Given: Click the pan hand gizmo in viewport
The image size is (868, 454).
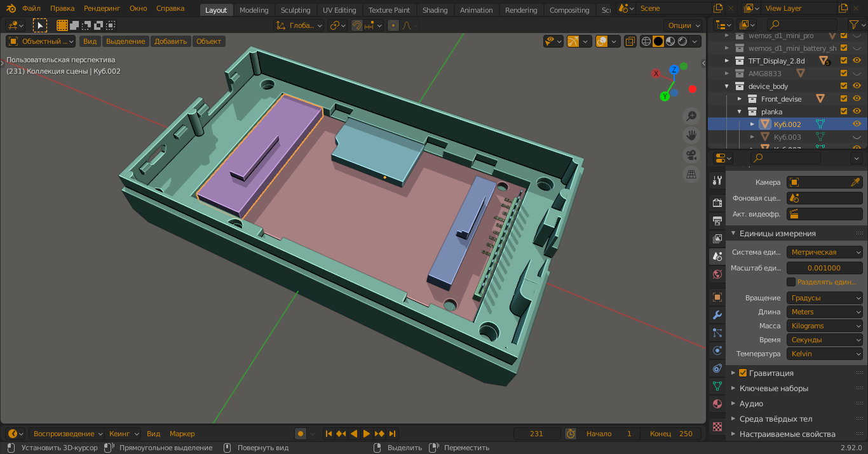Looking at the screenshot, I should click(x=691, y=135).
